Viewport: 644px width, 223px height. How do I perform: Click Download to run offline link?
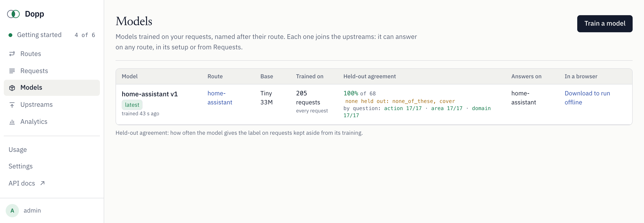point(587,98)
